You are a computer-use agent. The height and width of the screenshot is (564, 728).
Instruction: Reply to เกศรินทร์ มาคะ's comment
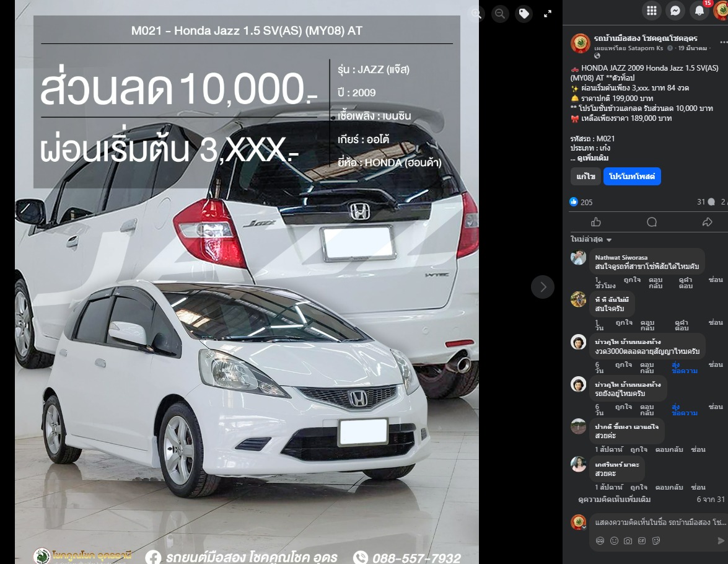click(669, 487)
